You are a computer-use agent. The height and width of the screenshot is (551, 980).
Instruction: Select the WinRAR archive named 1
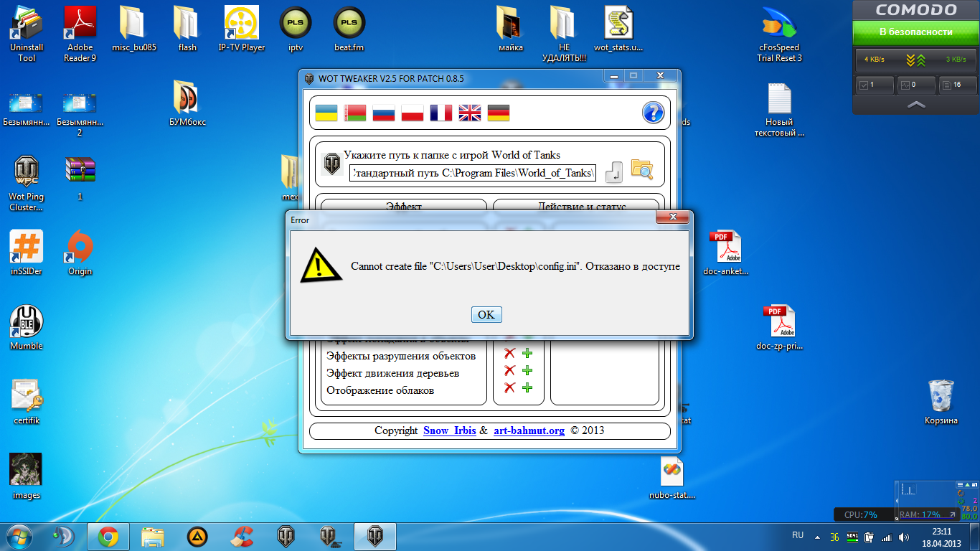click(x=80, y=178)
